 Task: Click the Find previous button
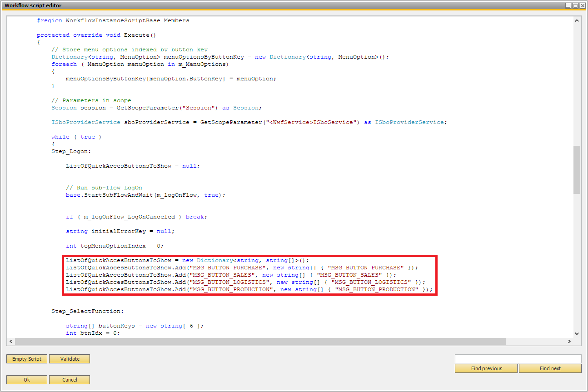coord(486,368)
